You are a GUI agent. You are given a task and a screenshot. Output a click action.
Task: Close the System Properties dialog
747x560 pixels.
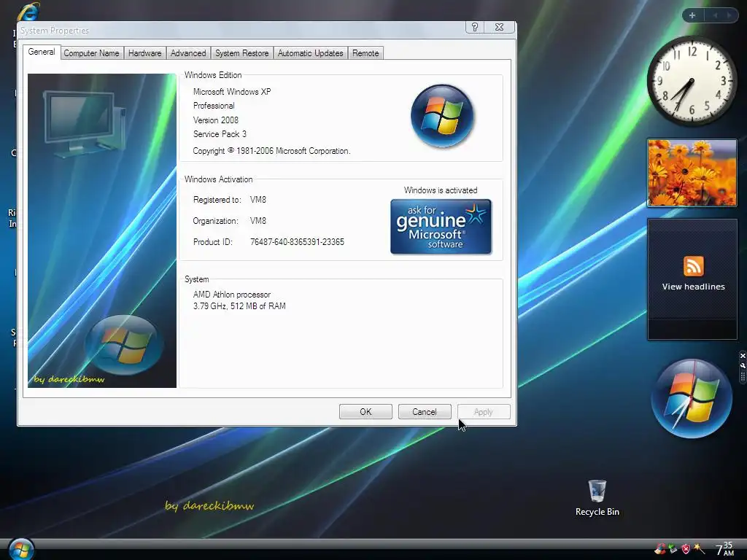click(499, 27)
